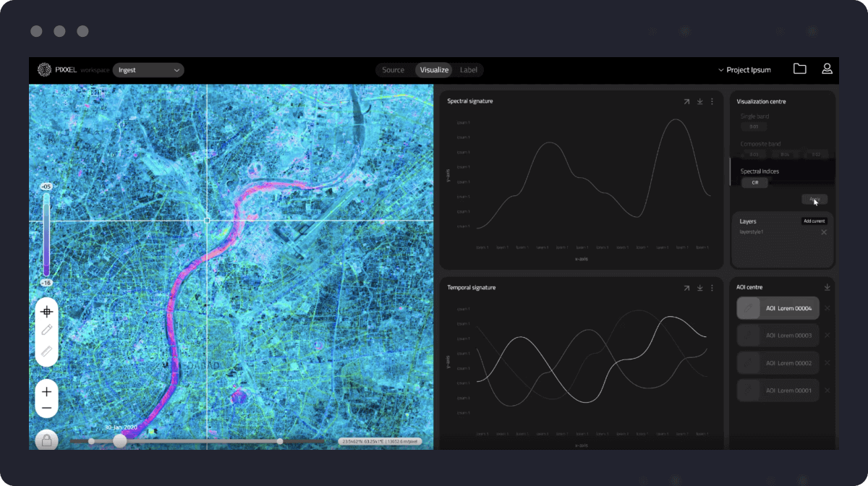Open the user profile icon
868x486 pixels.
(827, 69)
